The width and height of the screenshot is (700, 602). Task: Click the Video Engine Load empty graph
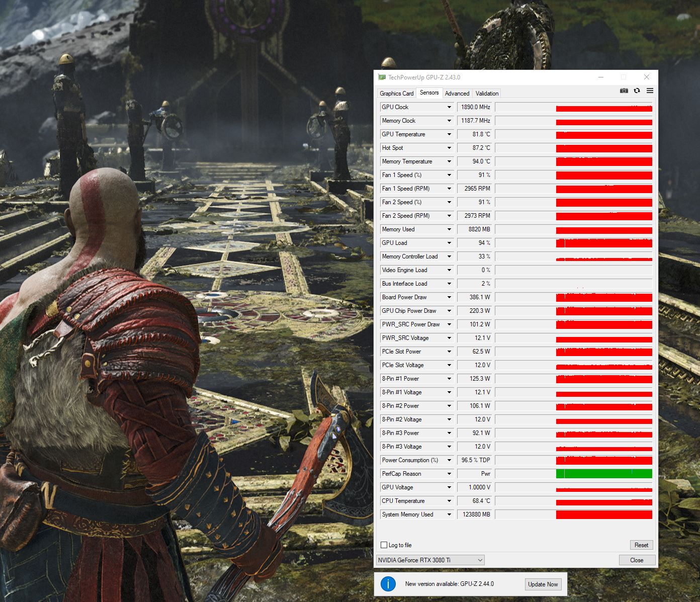coord(574,270)
